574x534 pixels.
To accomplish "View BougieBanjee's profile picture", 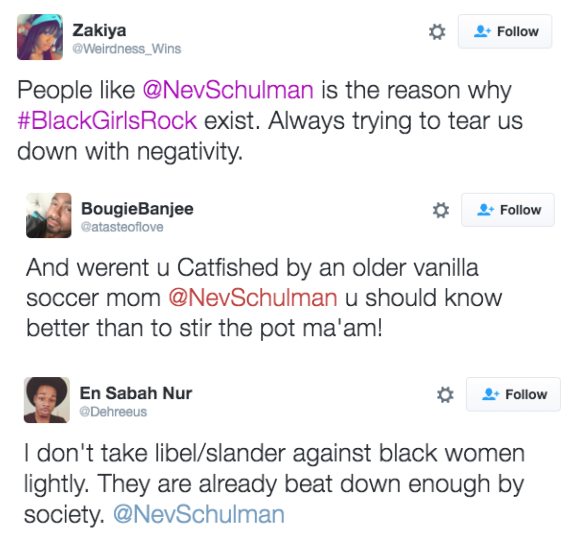I will 49,216.
